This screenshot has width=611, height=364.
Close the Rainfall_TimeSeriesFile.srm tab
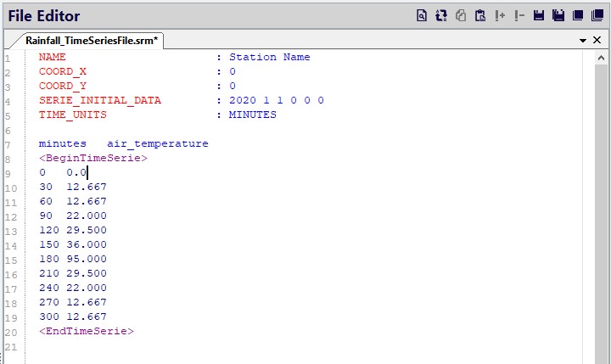click(597, 40)
